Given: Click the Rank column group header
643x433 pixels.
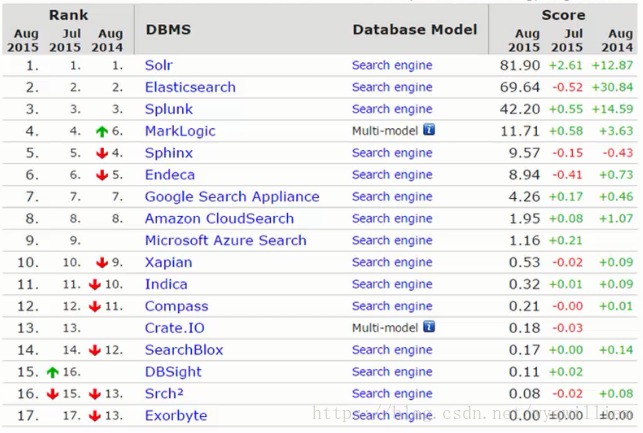Looking at the screenshot, I should tap(68, 15).
